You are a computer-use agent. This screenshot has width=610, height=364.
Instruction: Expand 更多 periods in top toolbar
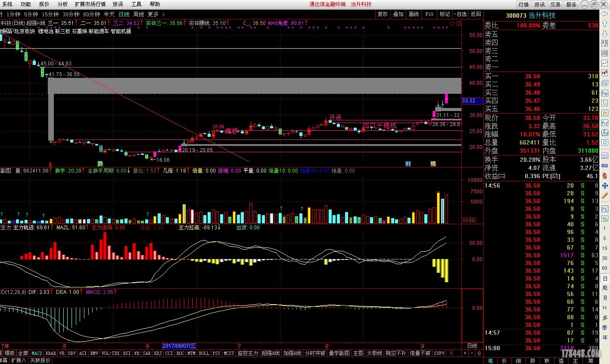point(156,14)
